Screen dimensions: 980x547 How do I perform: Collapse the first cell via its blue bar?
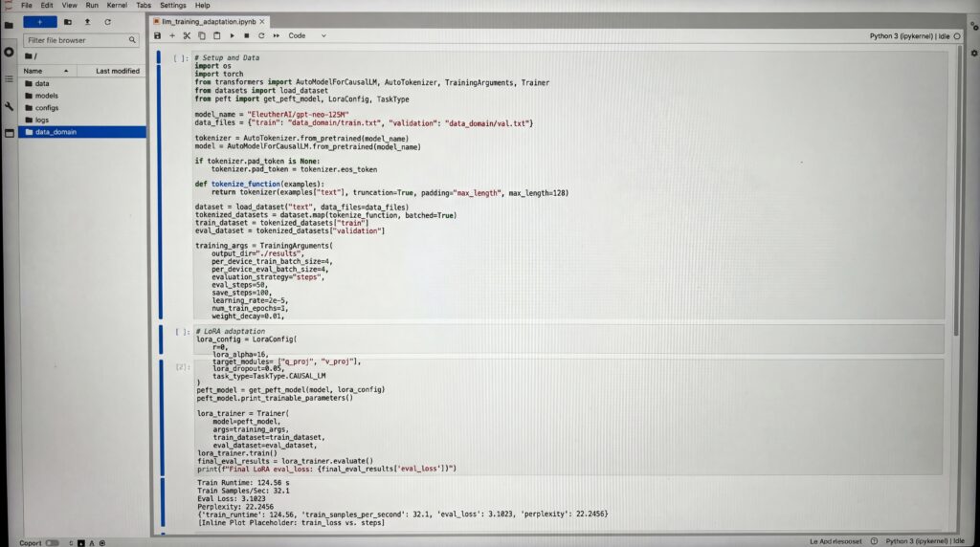(x=161, y=185)
